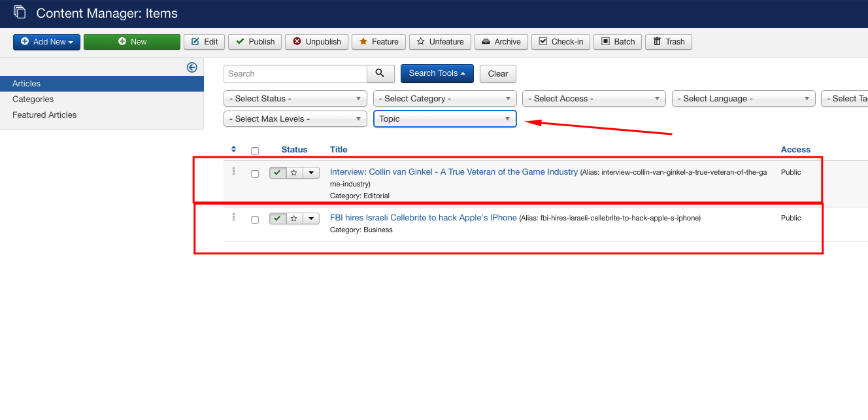The width and height of the screenshot is (868, 420).
Task: Toggle published status of the Interview article
Action: [278, 173]
